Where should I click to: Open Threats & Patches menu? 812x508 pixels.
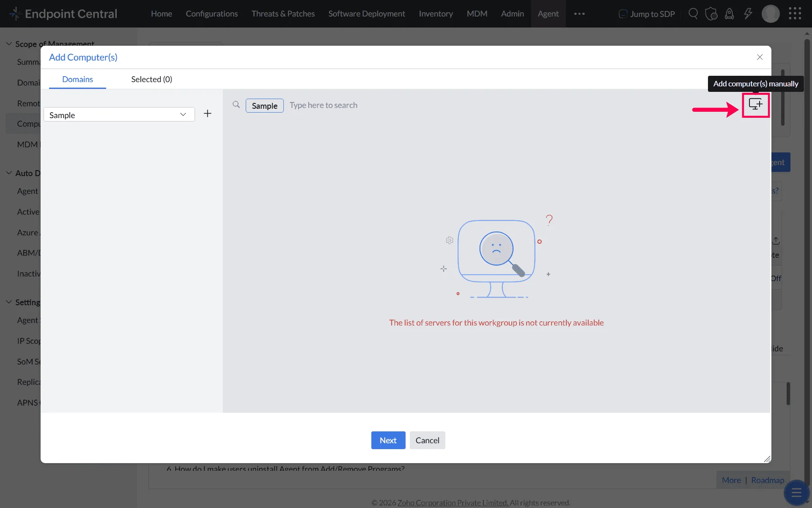pos(283,14)
